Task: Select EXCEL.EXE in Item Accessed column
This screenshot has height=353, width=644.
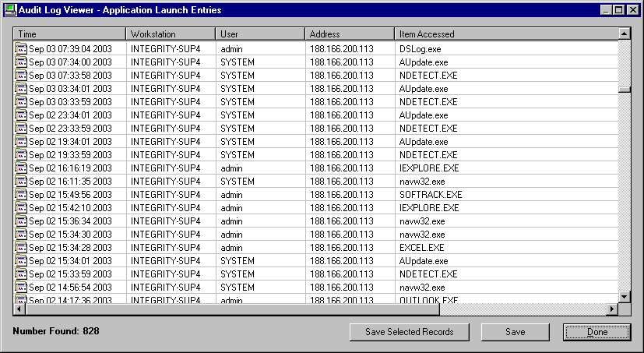Action: point(422,247)
